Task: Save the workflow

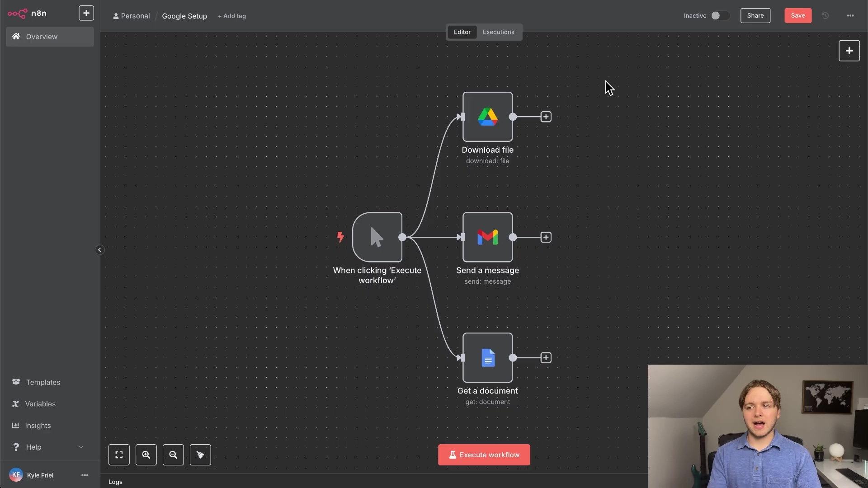Action: [x=797, y=15]
